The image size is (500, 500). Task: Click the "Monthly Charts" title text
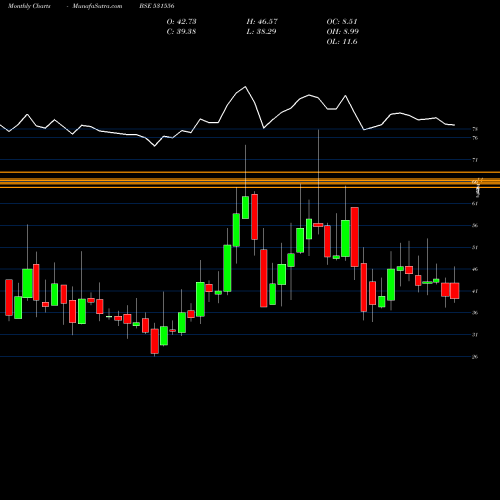(x=29, y=6)
